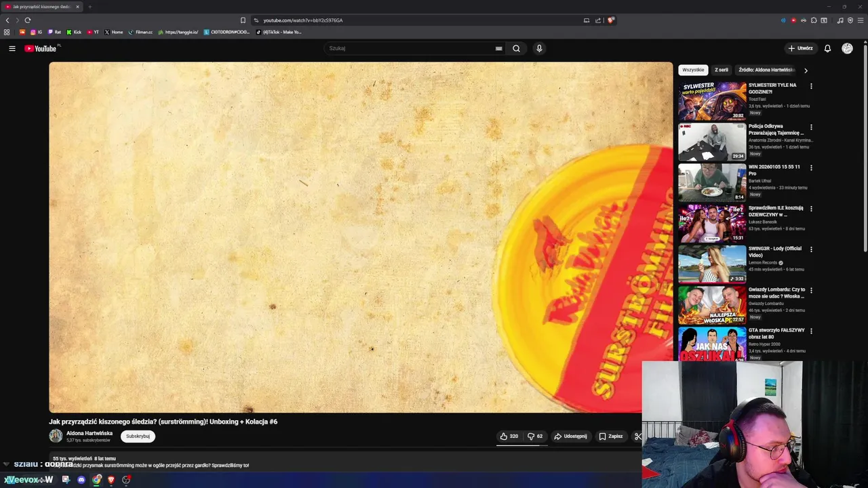
Task: Reload the page with refresh icon
Action: tap(28, 20)
